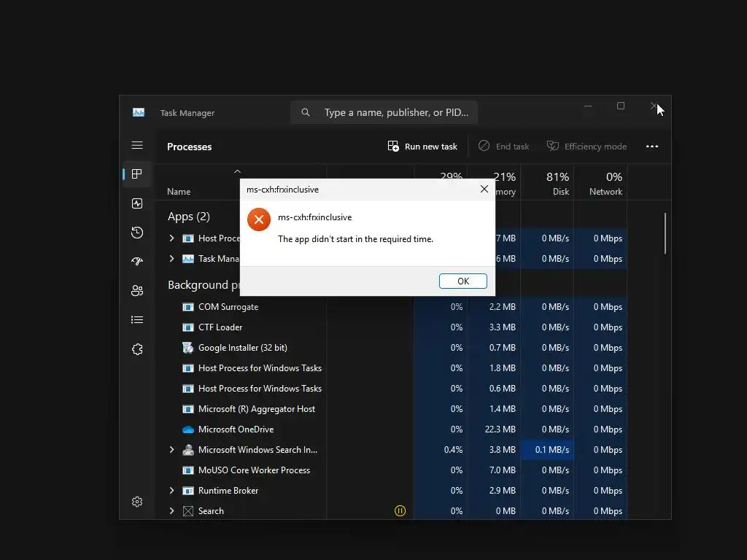Click the 0.4% CPU value
747x560 pixels.
pyautogui.click(x=453, y=449)
